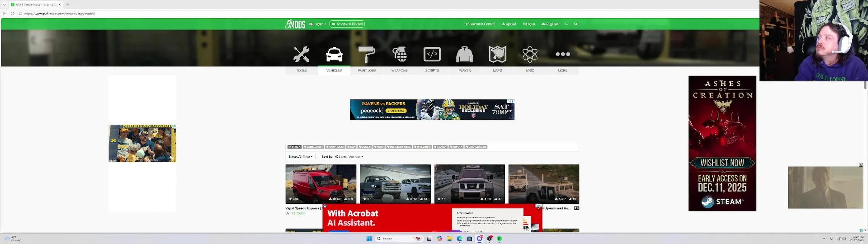Click the browser address bar URL

pos(59,14)
